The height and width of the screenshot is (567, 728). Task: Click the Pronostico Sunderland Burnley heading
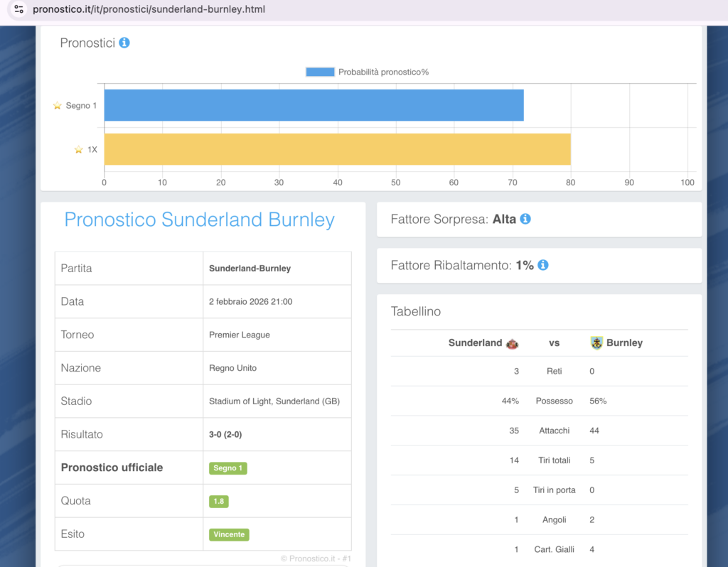point(199,220)
